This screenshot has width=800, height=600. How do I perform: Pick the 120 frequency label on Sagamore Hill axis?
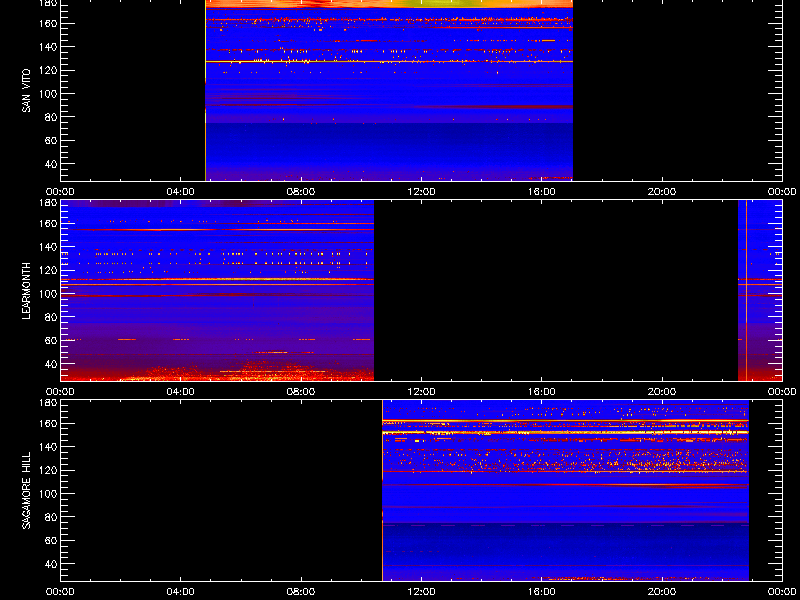point(49,470)
